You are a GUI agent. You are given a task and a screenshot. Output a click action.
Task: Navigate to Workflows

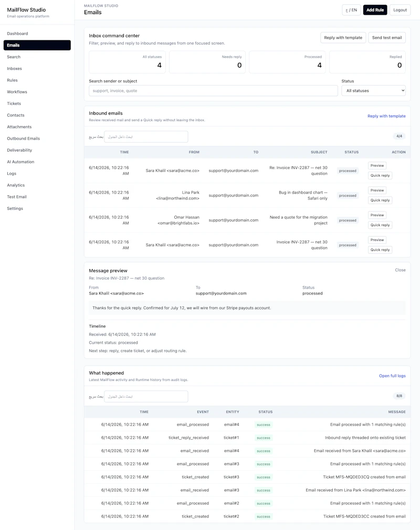pos(17,92)
